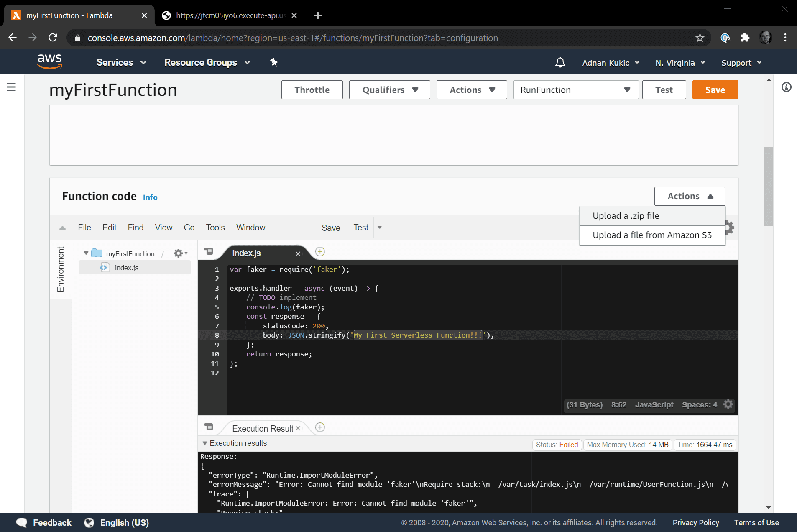Image resolution: width=797 pixels, height=532 pixels.
Task: Collapse the myFirstFunction folder tree
Action: [x=86, y=253]
